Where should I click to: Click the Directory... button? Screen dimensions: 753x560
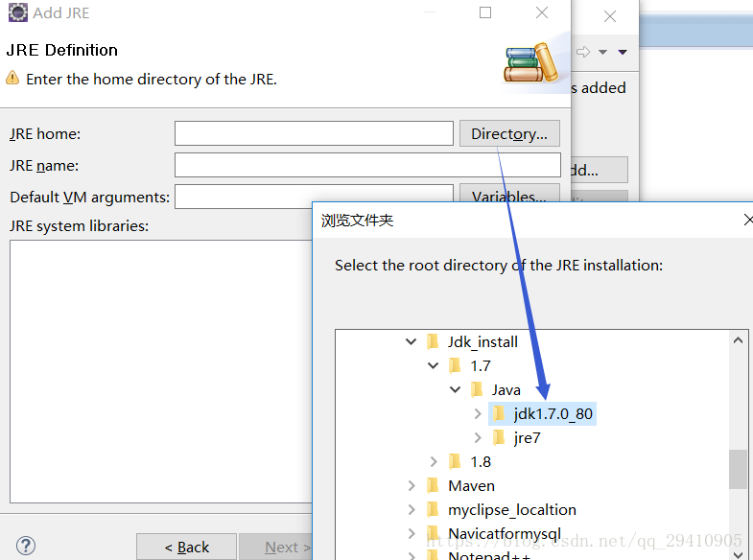(509, 133)
